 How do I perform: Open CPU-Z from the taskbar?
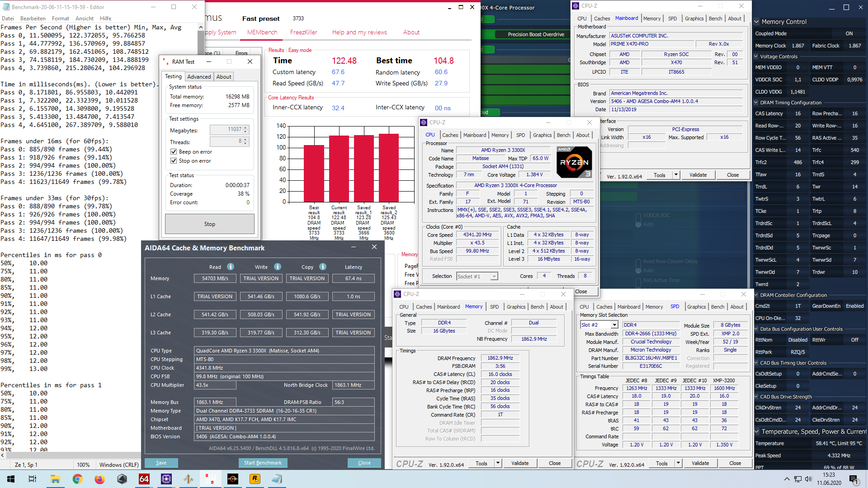pos(166,479)
